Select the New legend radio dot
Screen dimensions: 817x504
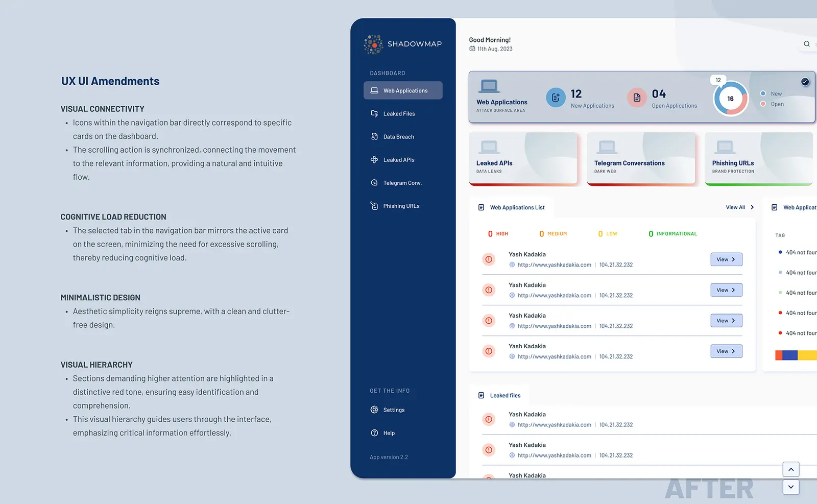coord(763,93)
